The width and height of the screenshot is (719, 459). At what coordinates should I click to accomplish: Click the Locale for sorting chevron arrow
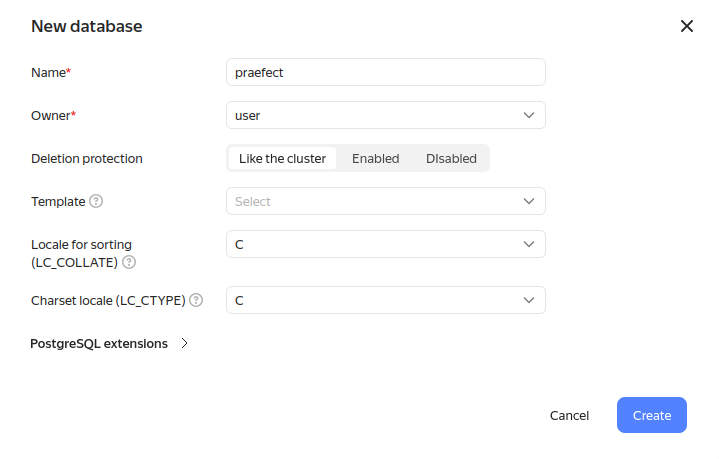pos(529,244)
